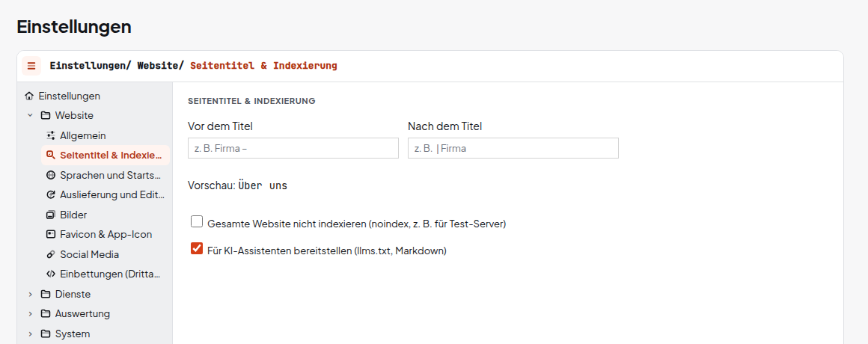The width and height of the screenshot is (868, 344).
Task: Click the Dienste folder label
Action: tap(73, 294)
